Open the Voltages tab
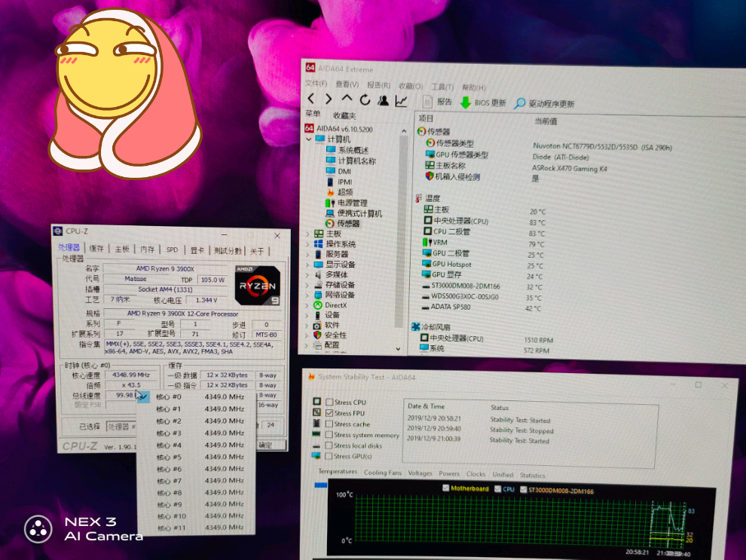This screenshot has height=560, width=746. 420,473
